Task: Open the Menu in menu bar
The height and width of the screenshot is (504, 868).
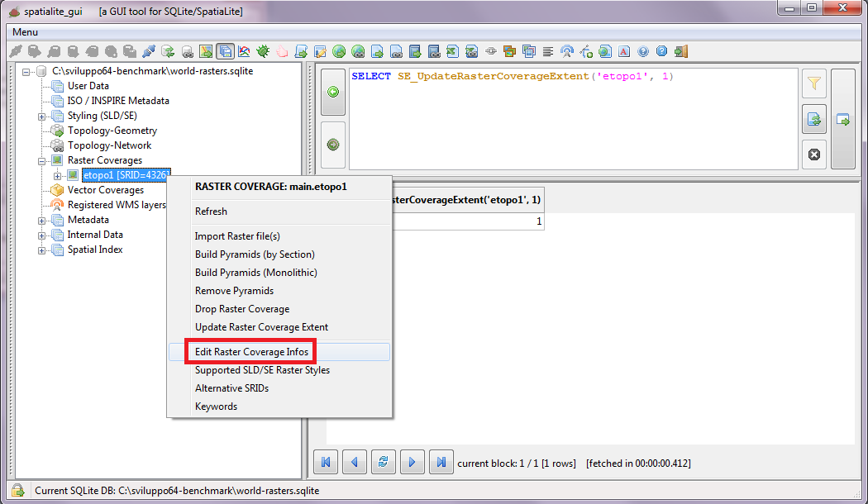Action: (x=26, y=32)
